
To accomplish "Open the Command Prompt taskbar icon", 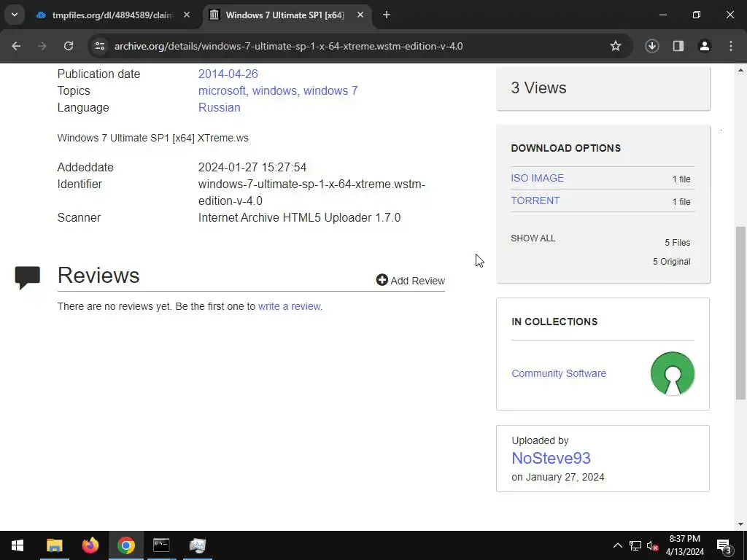I will (161, 545).
